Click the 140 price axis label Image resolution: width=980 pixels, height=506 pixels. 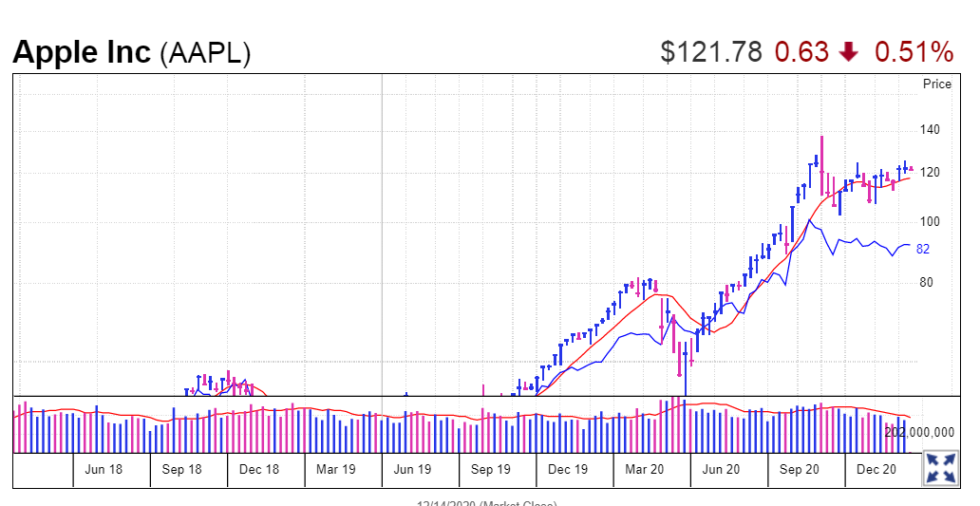pyautogui.click(x=930, y=130)
